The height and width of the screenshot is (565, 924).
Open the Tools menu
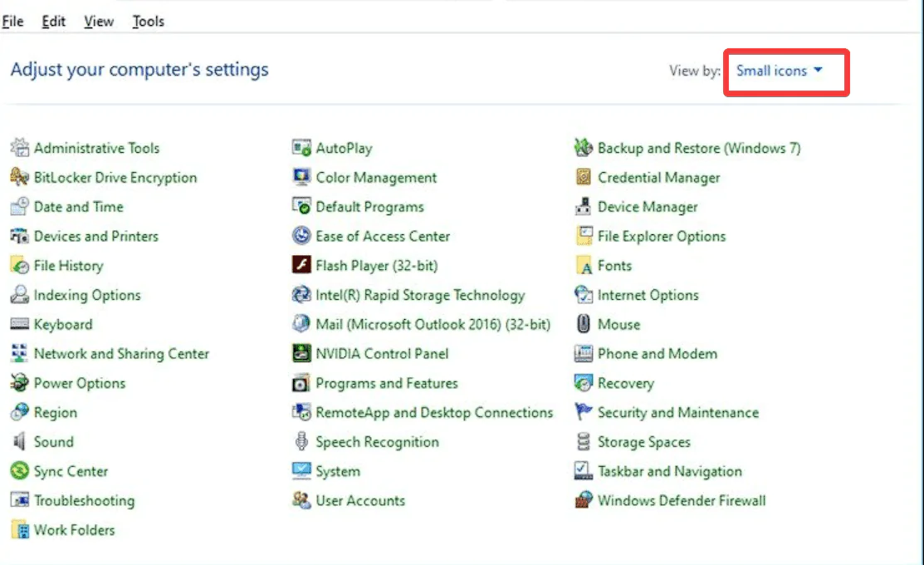tap(148, 22)
